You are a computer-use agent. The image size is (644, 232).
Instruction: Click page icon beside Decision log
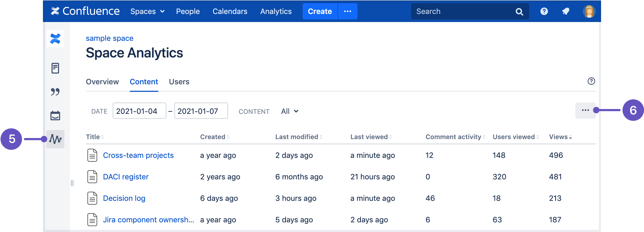[92, 198]
